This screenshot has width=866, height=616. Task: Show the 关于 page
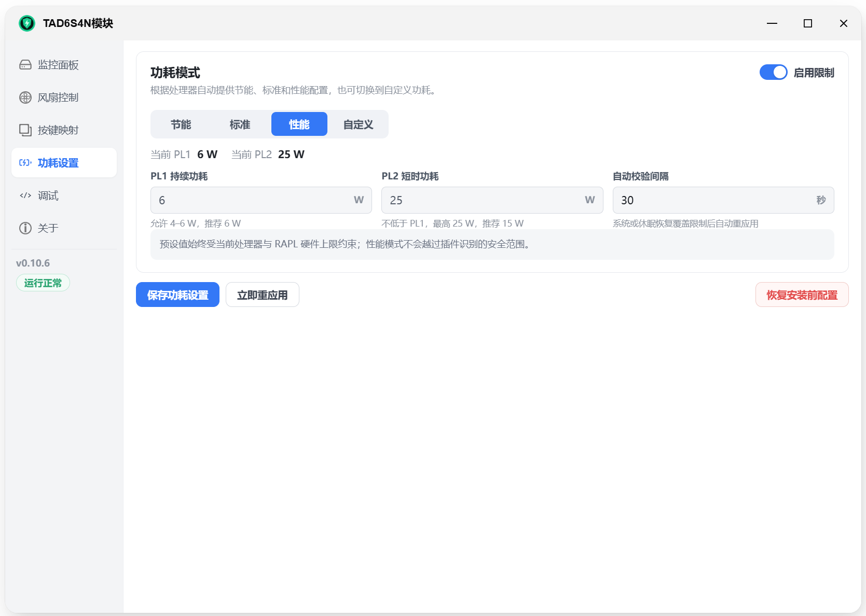[64, 228]
